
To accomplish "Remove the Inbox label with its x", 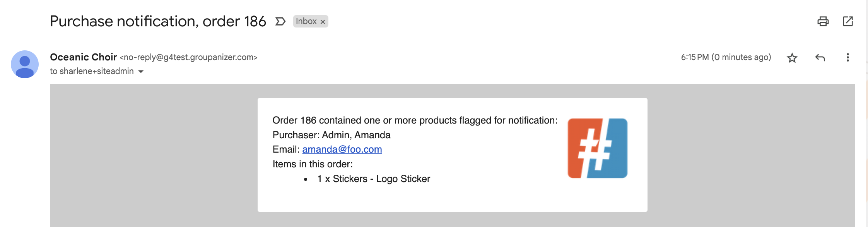I will [x=323, y=22].
